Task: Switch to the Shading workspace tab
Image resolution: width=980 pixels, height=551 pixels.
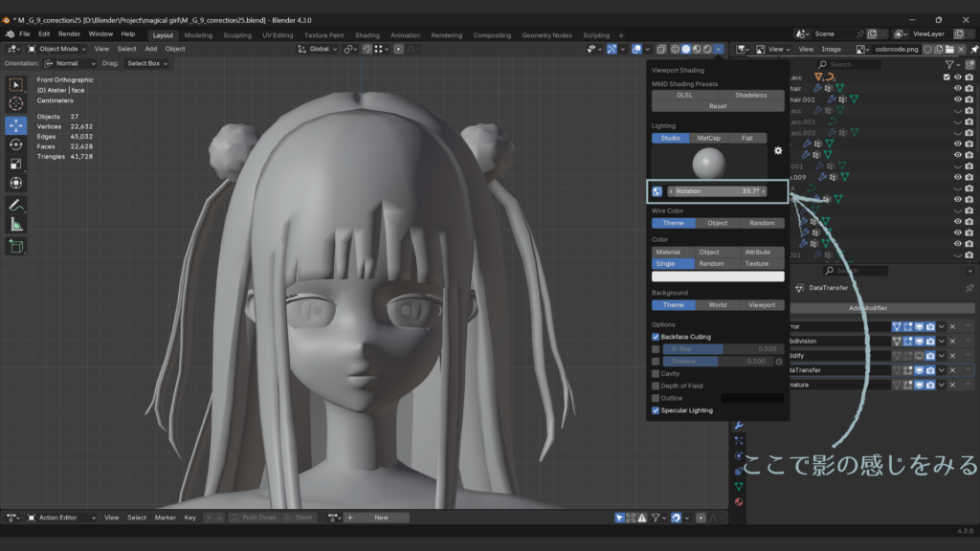Action: [x=367, y=33]
